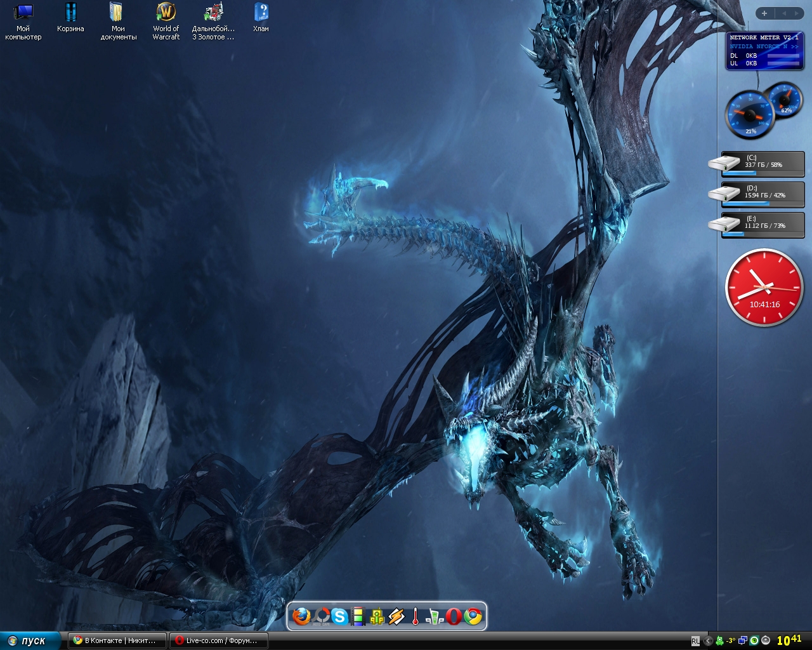This screenshot has height=650, width=812.
Task: Click the пуск Start button
Action: (x=30, y=640)
